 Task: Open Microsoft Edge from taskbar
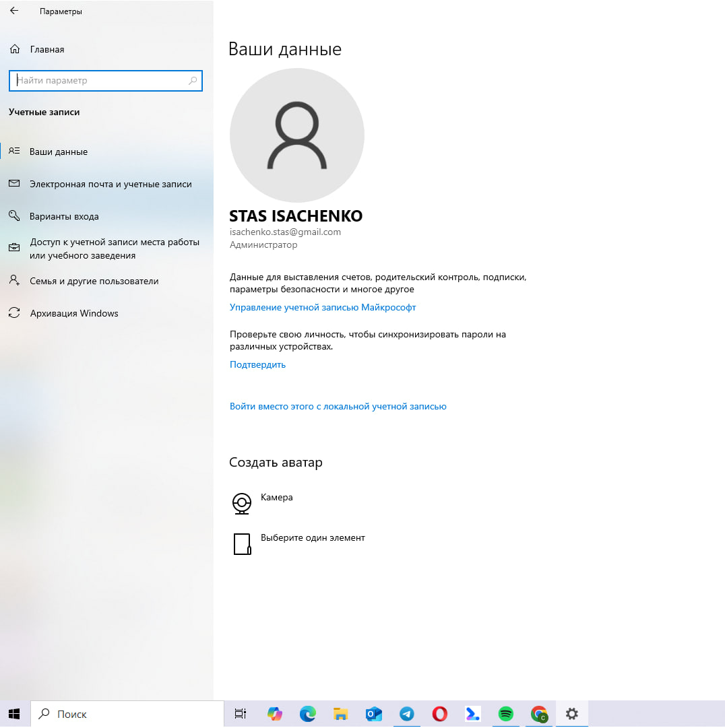tap(307, 714)
